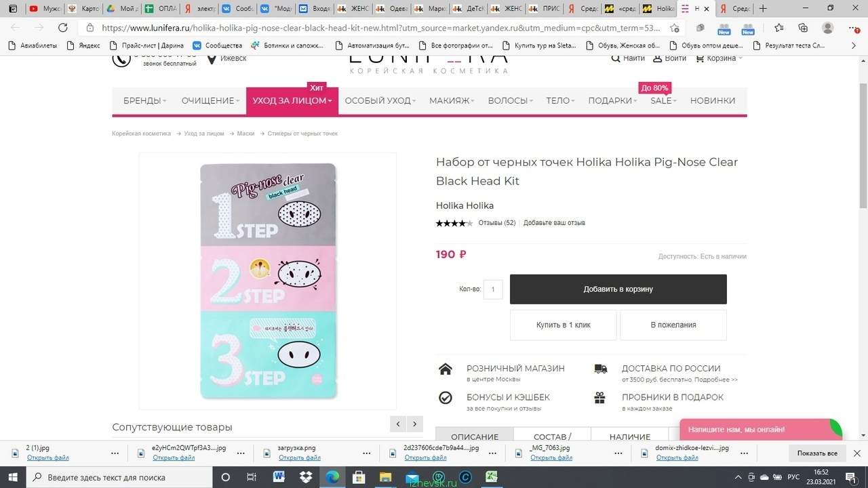
Task: Expand the ВОЛОСЫ menu
Action: point(510,100)
